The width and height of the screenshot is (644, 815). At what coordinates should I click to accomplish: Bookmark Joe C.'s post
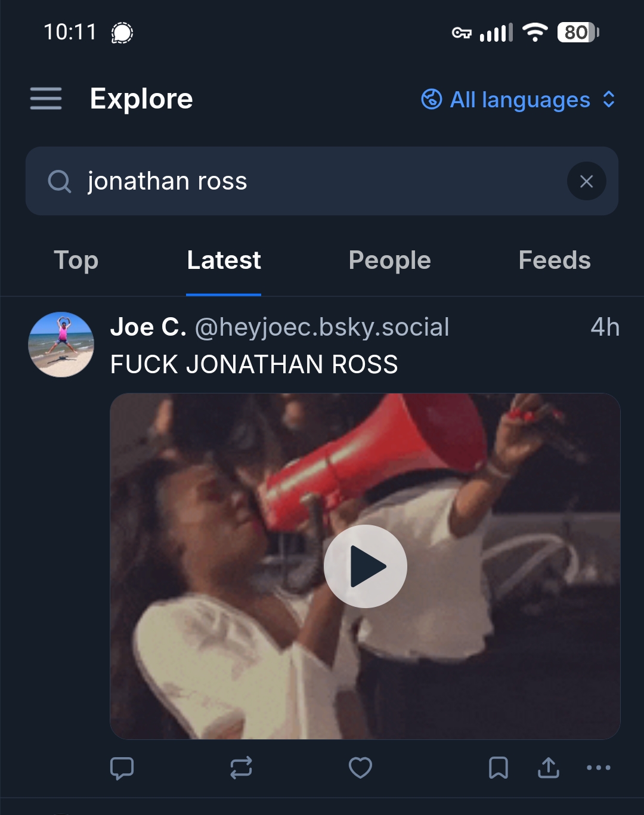[x=499, y=768]
